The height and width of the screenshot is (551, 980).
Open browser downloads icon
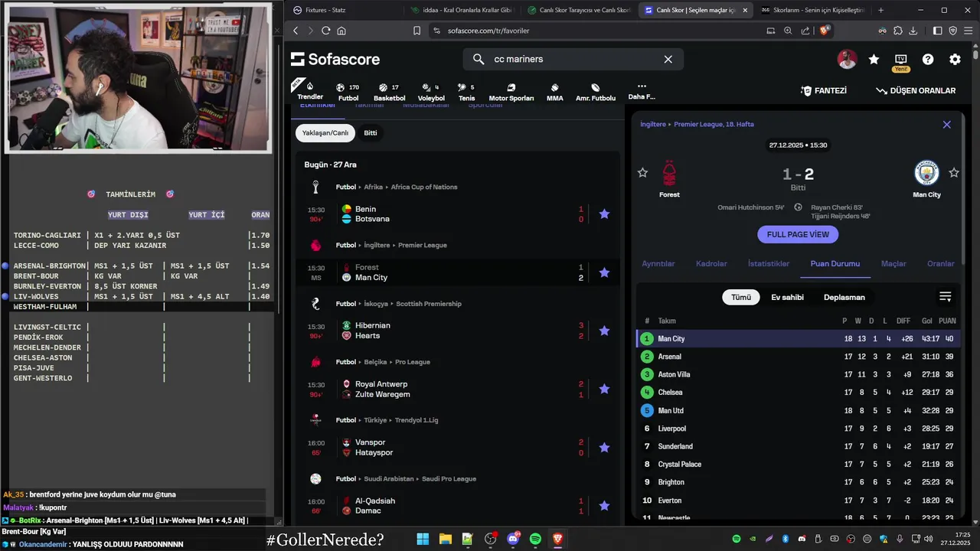click(913, 31)
